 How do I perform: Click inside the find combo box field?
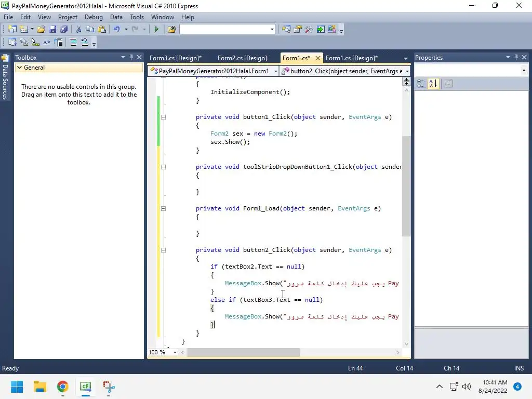[x=224, y=30]
